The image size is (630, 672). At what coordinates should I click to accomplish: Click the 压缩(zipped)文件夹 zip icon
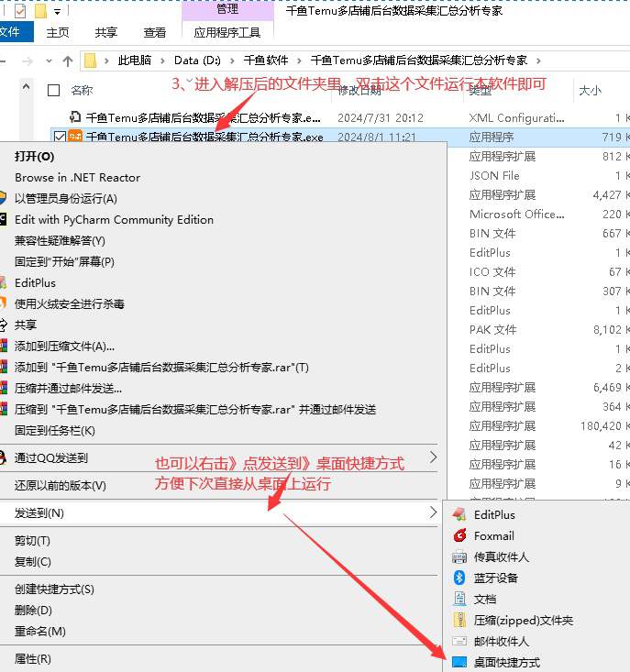pyautogui.click(x=459, y=620)
